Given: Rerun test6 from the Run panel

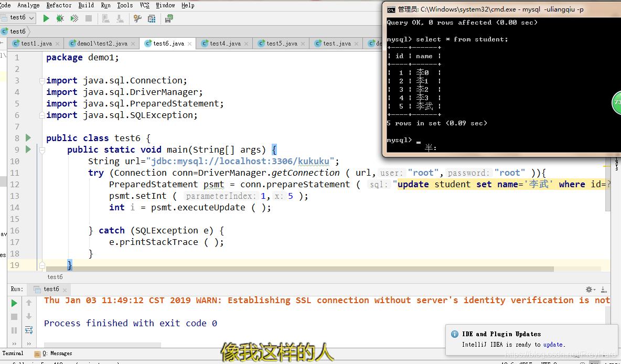Looking at the screenshot, I should (14, 303).
